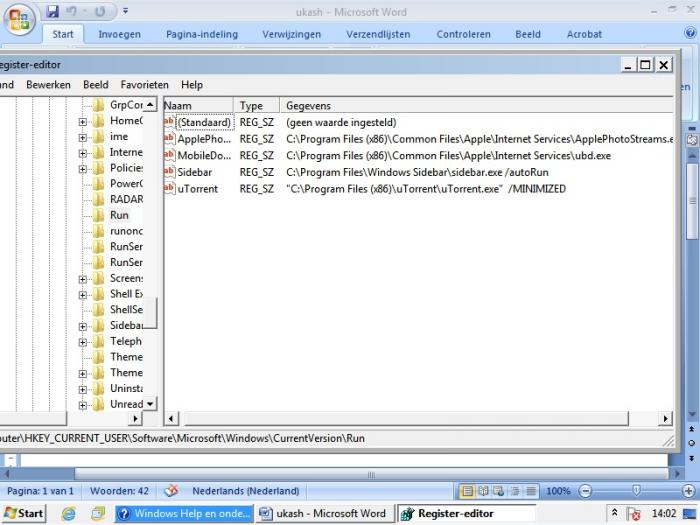Switch to Full Screen Reading view icon
This screenshot has height=525, width=700.
point(483,492)
